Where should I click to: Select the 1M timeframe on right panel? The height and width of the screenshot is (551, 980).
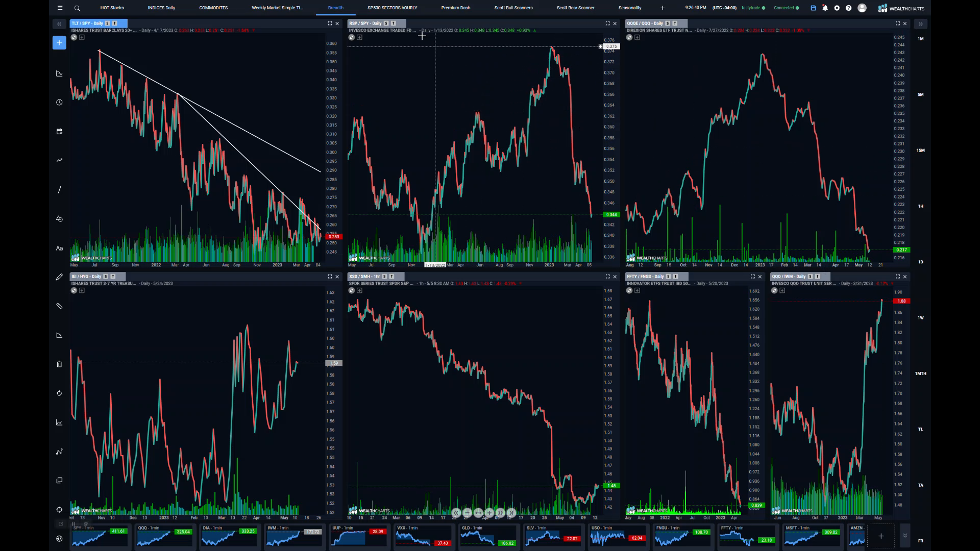[920, 39]
